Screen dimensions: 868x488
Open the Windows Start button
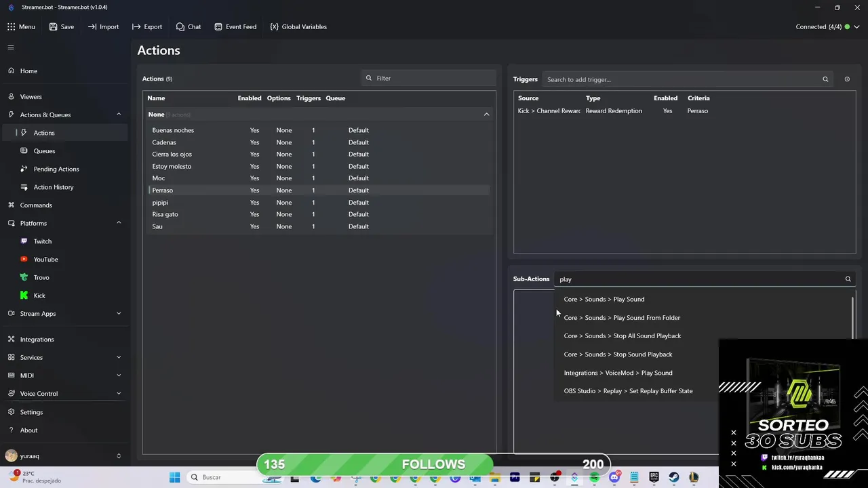coord(174,477)
